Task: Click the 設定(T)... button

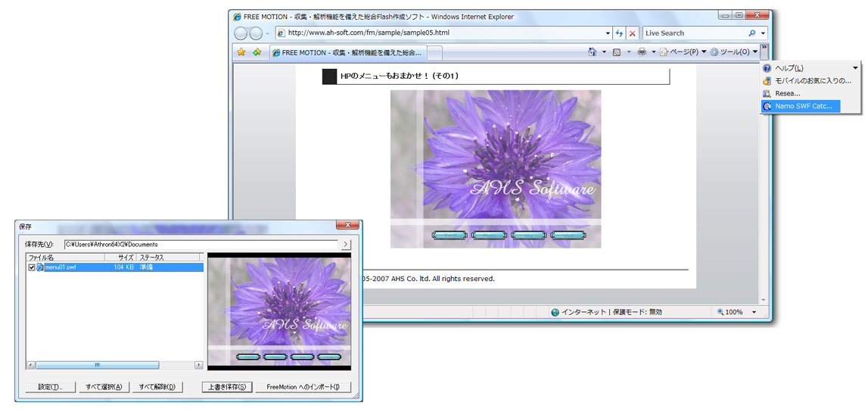Action: click(x=50, y=387)
